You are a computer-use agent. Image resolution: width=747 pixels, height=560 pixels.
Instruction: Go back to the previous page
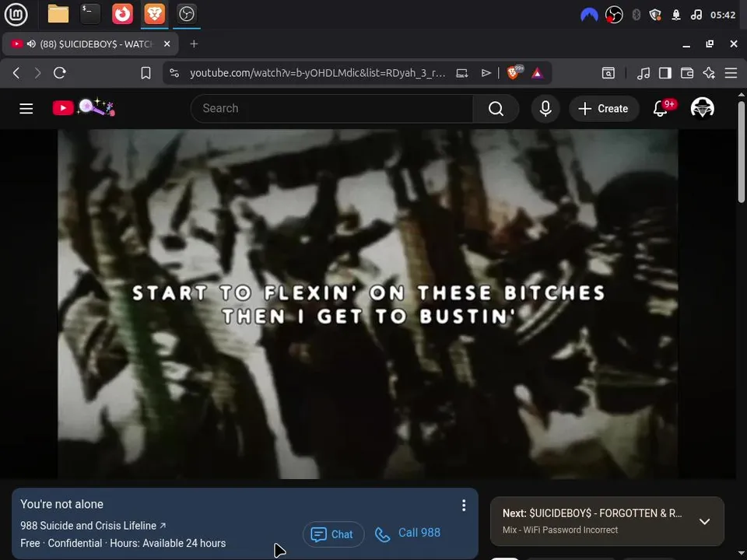(x=16, y=73)
